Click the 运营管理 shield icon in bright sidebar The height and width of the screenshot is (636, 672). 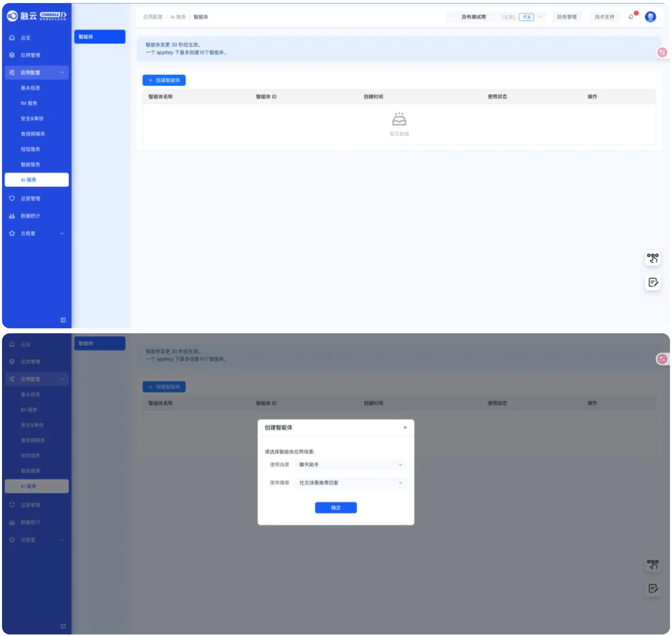pos(12,198)
